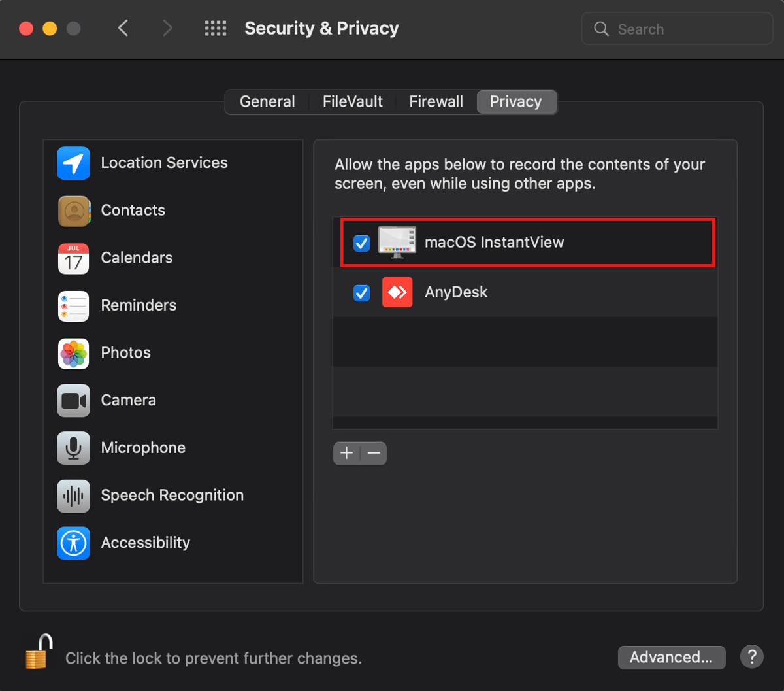Select the Reminders icon
The width and height of the screenshot is (784, 691).
(73, 306)
